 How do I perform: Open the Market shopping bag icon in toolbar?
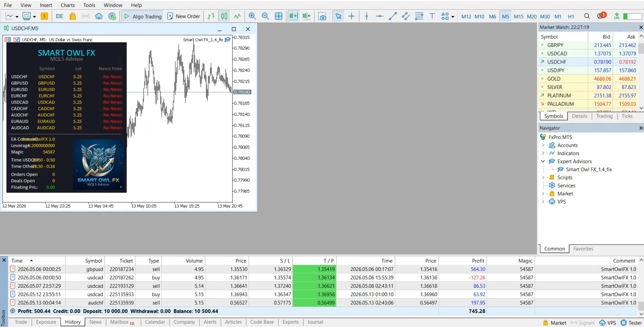(x=73, y=16)
